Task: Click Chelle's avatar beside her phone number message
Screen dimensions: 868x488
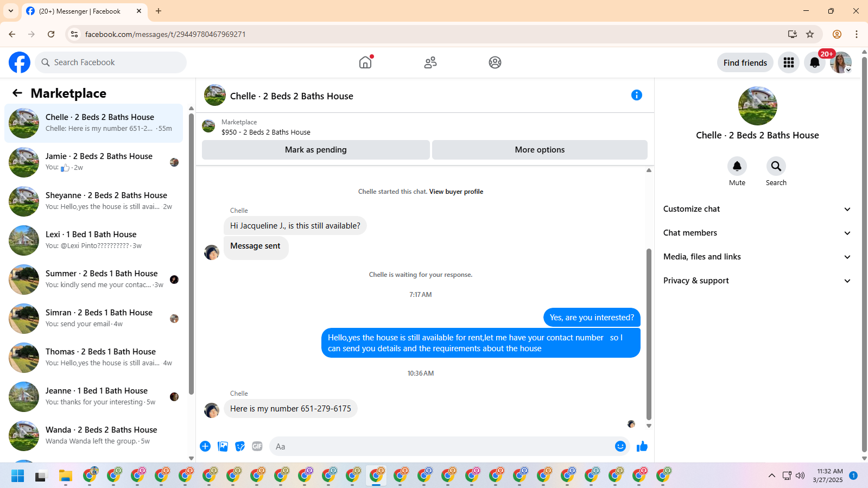Action: tap(212, 410)
